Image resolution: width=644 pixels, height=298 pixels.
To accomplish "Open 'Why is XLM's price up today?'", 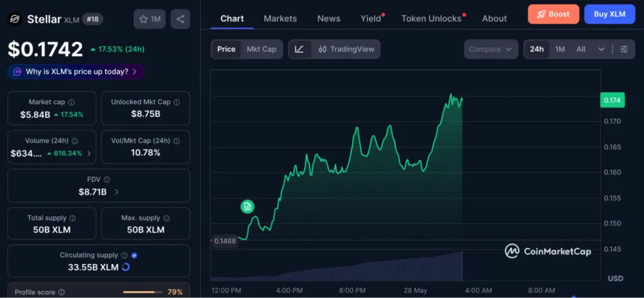I will click(76, 72).
